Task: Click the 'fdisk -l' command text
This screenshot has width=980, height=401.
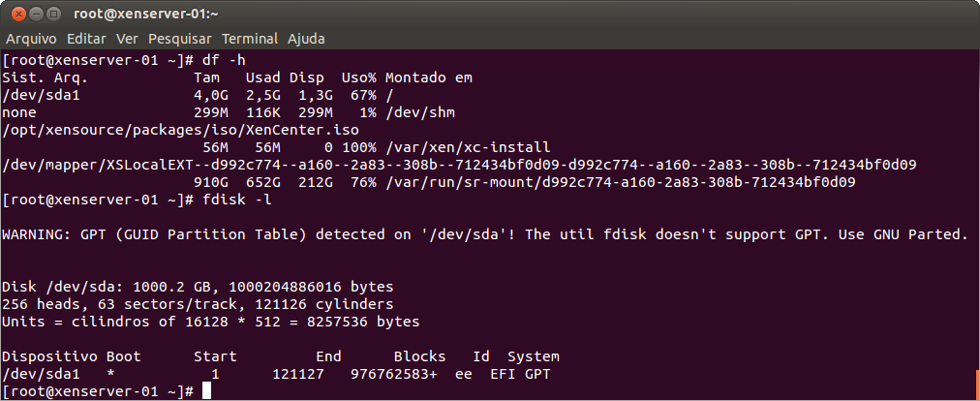Action: (236, 200)
